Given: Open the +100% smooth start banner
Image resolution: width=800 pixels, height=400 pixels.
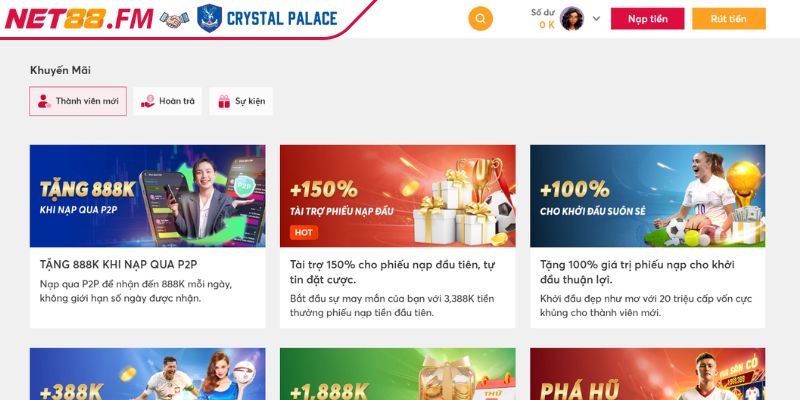Looking at the screenshot, I should tap(647, 196).
